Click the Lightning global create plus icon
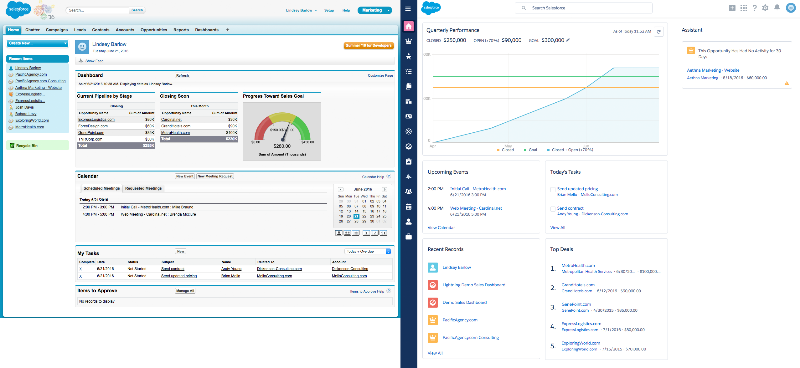The image size is (800, 368). pyautogui.click(x=732, y=8)
